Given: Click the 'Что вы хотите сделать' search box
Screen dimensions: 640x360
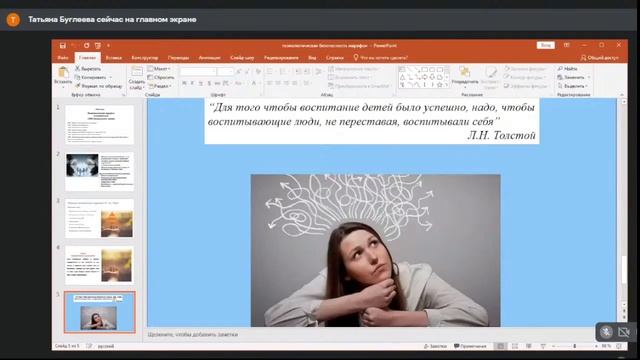Looking at the screenshot, I should point(381,58).
